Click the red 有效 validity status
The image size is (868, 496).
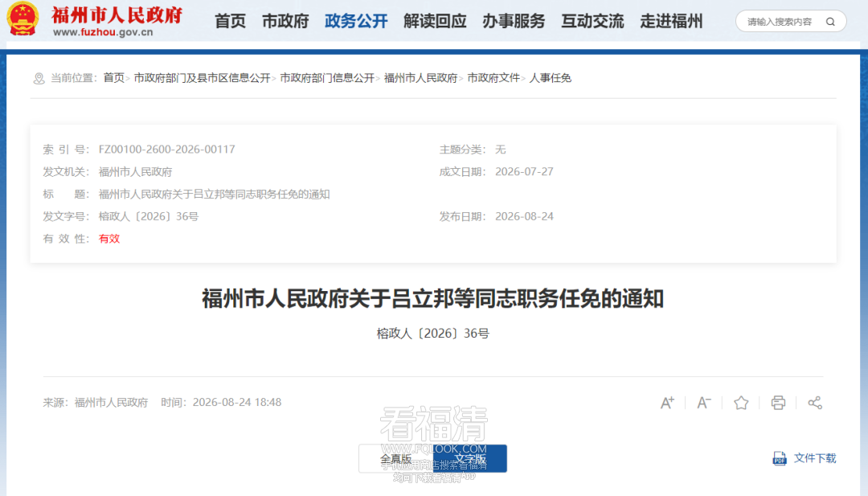[x=109, y=239]
